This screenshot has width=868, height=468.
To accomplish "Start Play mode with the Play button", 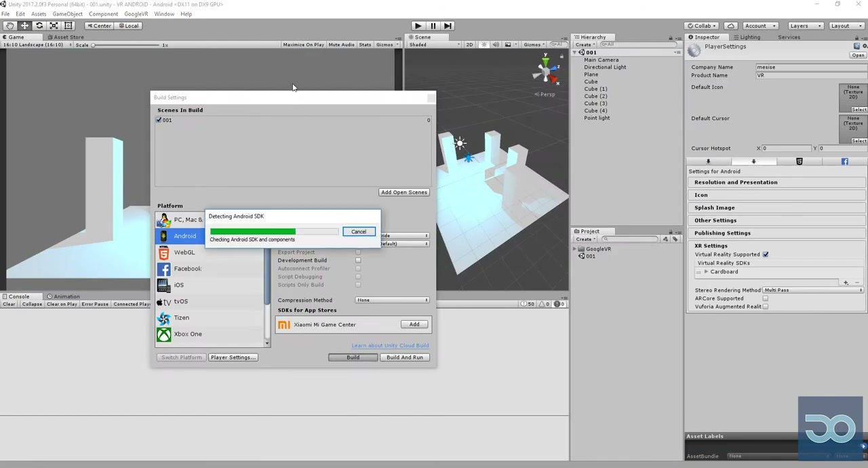I will tap(418, 26).
